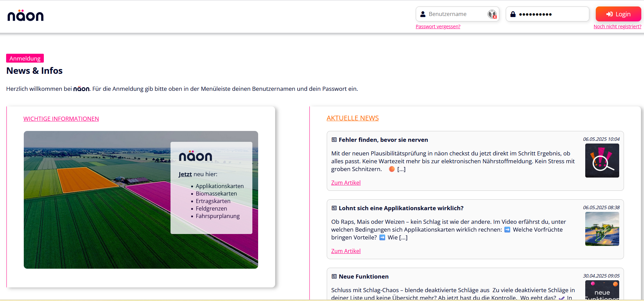Click the inline näon logo in welcome text
The image size is (644, 301).
point(82,89)
